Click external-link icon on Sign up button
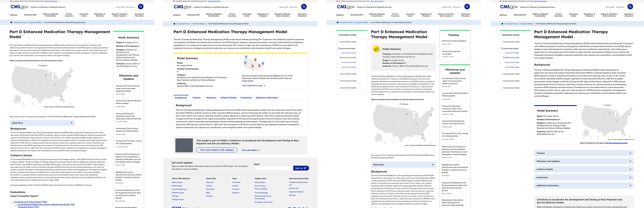Screen dimensions: 644x208 305,168
